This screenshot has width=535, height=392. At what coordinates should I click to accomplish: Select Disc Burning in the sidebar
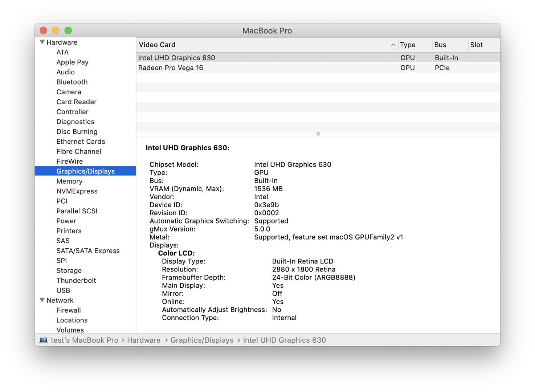(77, 131)
